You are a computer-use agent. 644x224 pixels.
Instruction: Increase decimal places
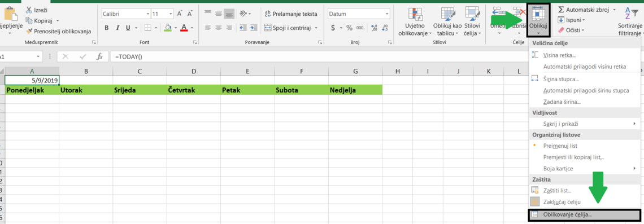pos(374,28)
